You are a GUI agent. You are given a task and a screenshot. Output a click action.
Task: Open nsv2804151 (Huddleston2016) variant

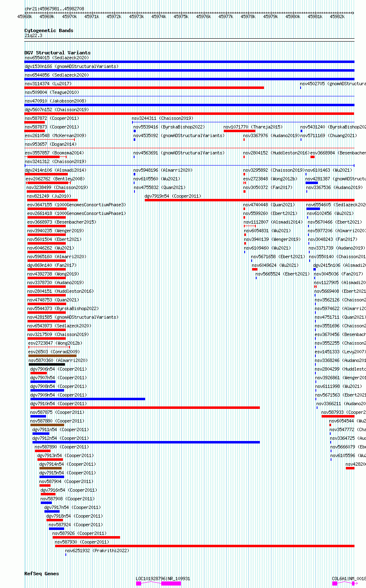[x=60, y=291]
